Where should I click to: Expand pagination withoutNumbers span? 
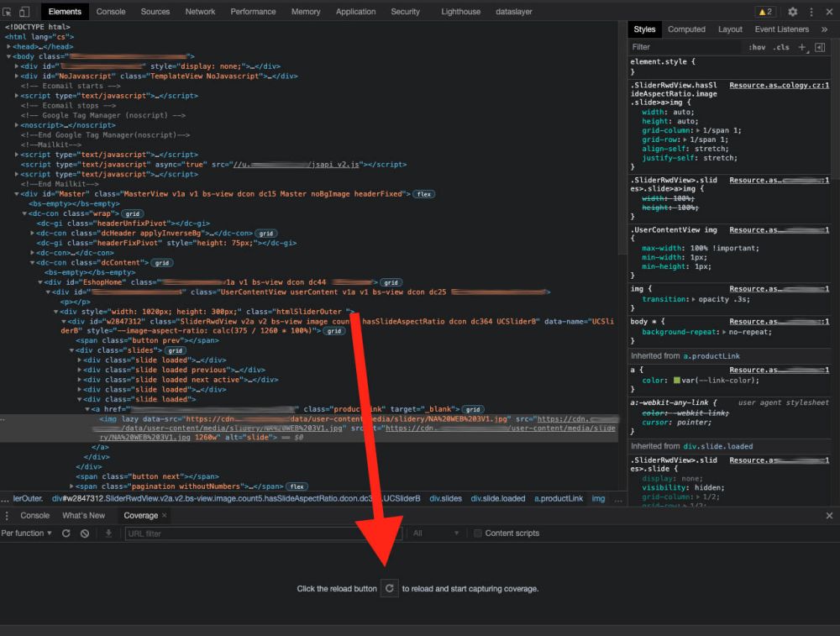click(x=71, y=486)
